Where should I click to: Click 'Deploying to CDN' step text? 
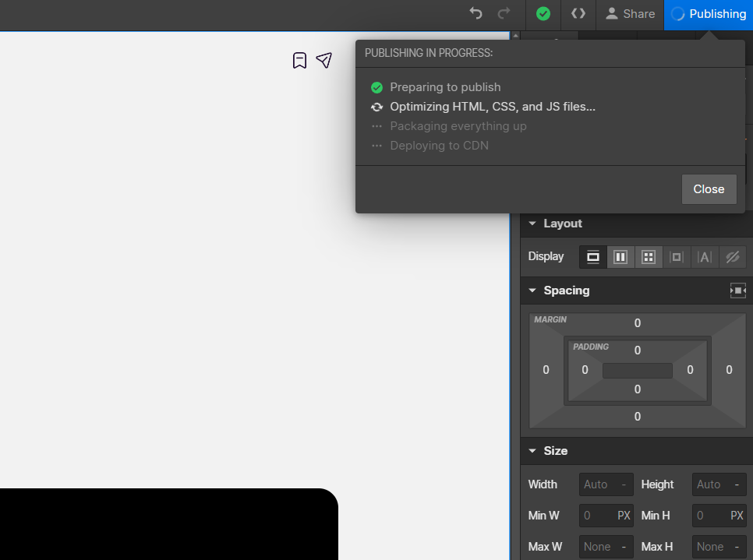click(439, 146)
